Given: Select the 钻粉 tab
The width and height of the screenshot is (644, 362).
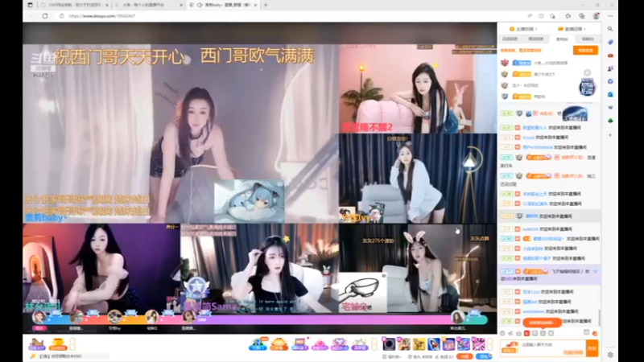Looking at the screenshot, I should point(588,39).
